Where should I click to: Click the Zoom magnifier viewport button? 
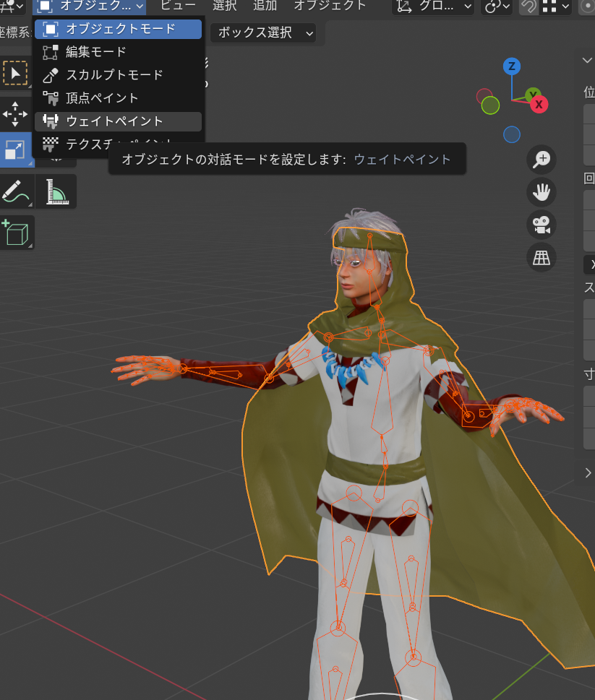[x=542, y=160]
